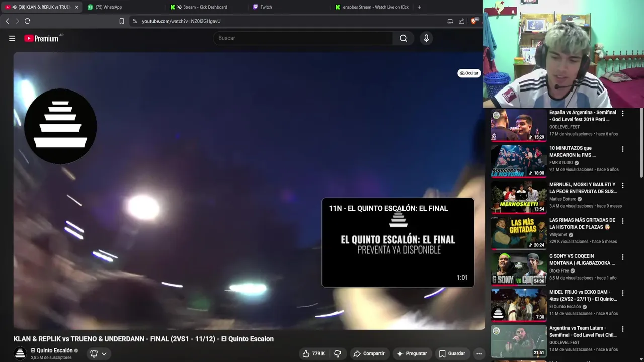This screenshot has width=644, height=362.
Task: Go back with the browser back arrow
Action: click(x=7, y=21)
